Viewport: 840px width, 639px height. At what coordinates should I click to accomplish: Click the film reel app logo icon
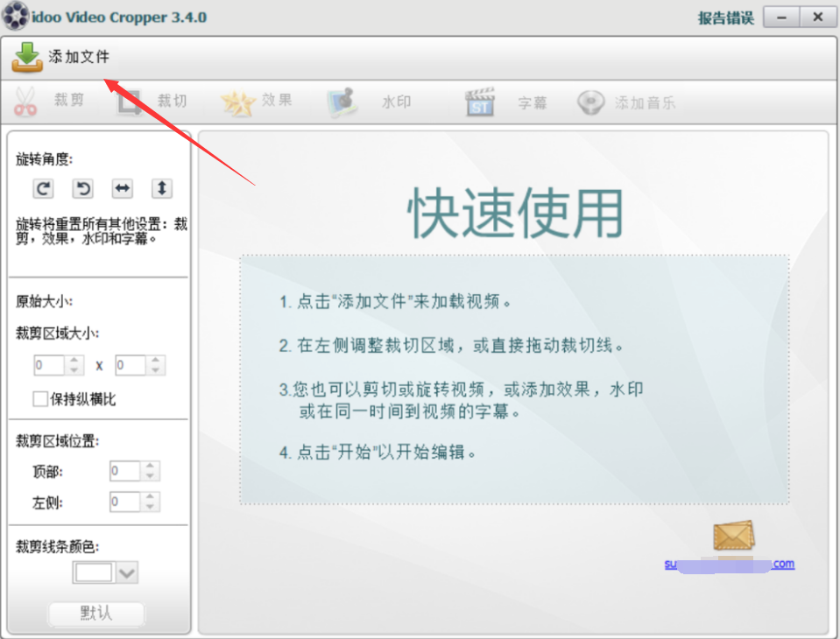click(x=16, y=16)
